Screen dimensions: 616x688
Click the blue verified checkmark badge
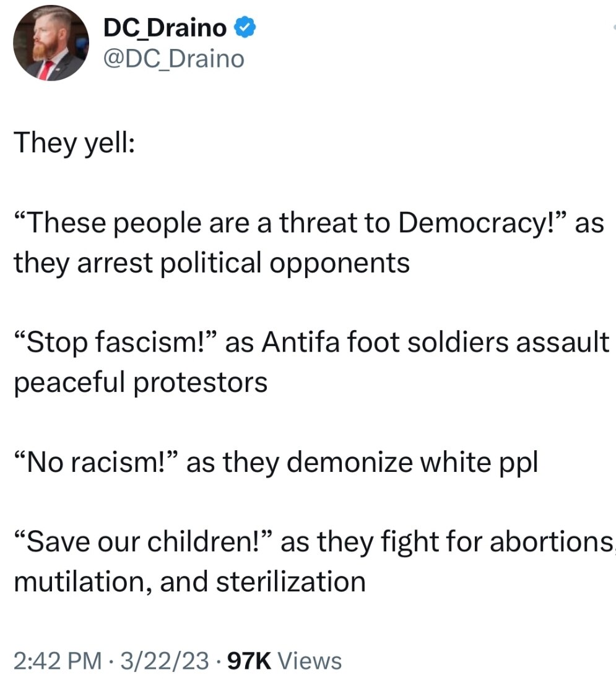pyautogui.click(x=245, y=27)
